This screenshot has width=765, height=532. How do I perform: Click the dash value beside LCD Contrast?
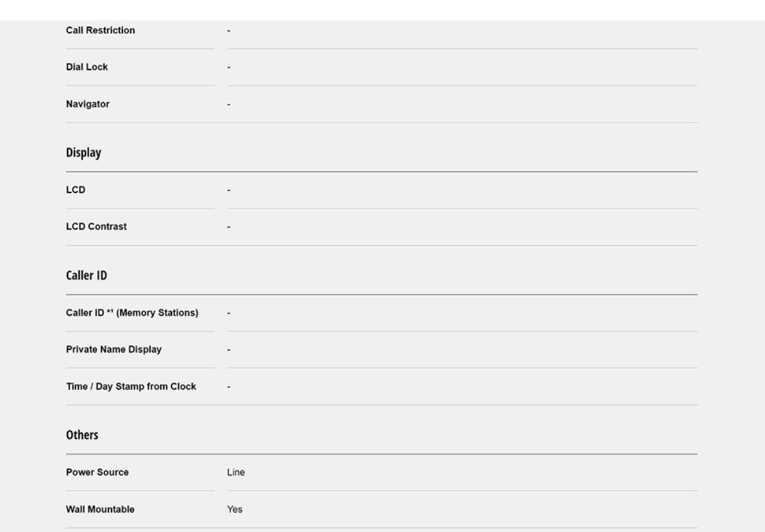(x=229, y=227)
